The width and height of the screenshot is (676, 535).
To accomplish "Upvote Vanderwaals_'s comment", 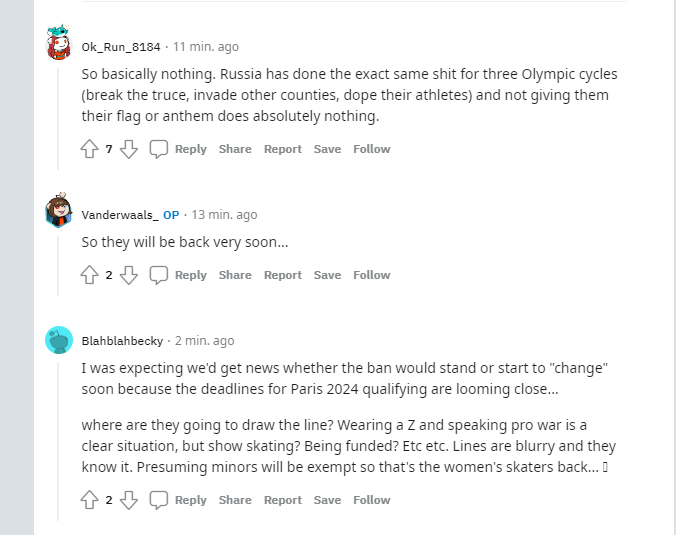I will click(90, 275).
